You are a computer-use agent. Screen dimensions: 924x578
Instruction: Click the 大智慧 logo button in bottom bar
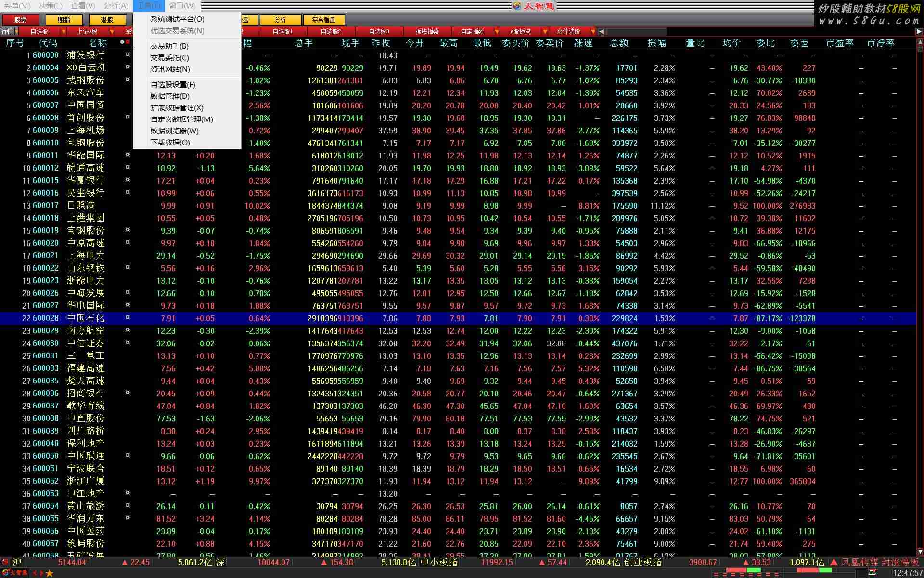click(x=14, y=573)
